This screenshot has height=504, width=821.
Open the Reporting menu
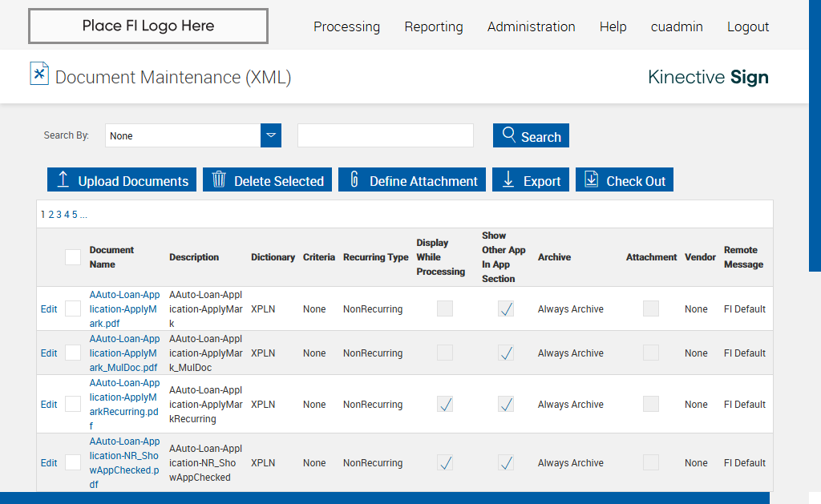pyautogui.click(x=434, y=27)
